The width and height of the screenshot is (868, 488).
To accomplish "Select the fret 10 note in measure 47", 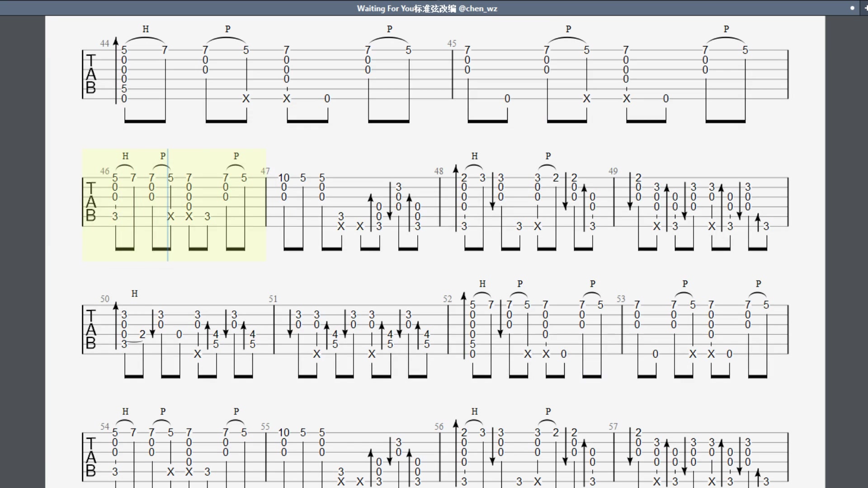I will pos(284,178).
